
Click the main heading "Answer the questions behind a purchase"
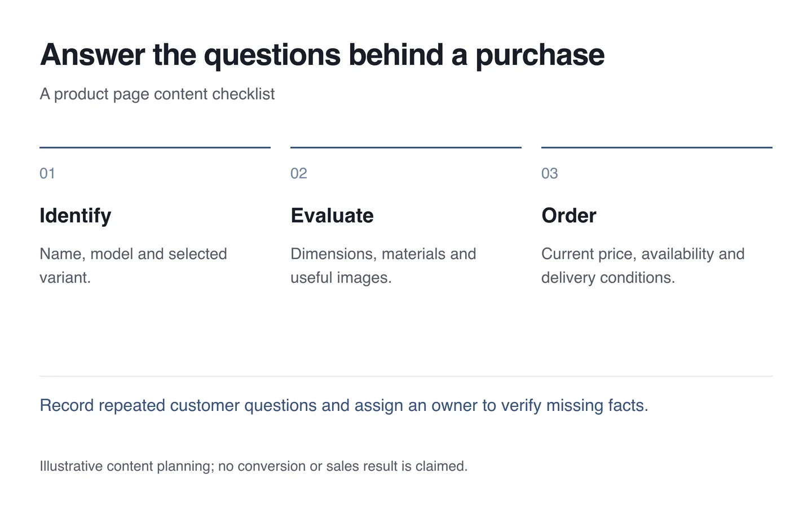[322, 55]
